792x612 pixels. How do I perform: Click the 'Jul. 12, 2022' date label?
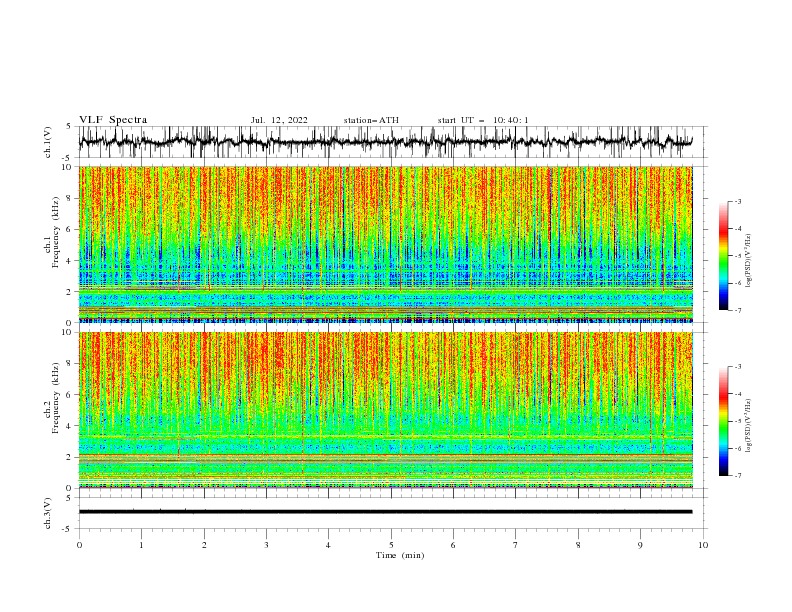pyautogui.click(x=279, y=120)
